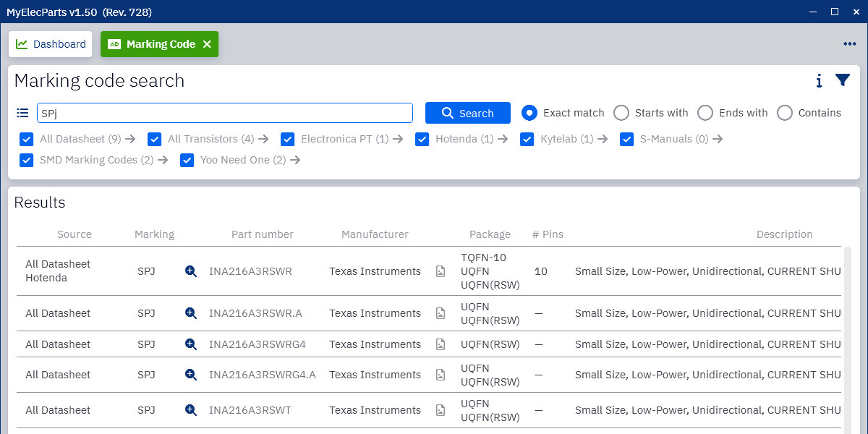Close the Marking Code tab
The width and height of the screenshot is (868, 434).
tap(207, 44)
